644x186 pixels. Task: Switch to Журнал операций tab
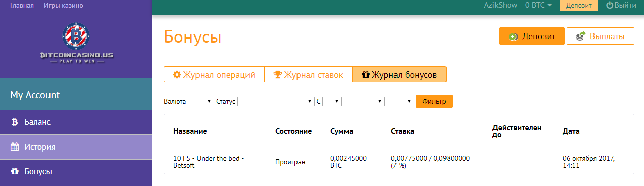click(214, 74)
